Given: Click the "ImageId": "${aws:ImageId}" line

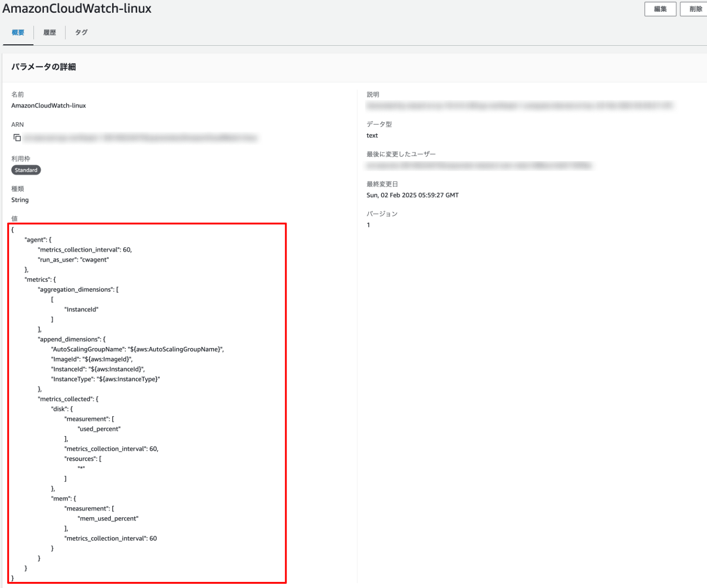Looking at the screenshot, I should click(92, 359).
